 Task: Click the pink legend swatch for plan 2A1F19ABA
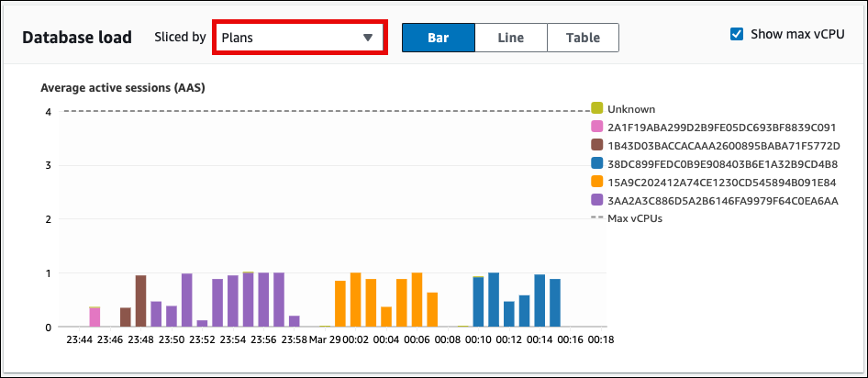point(597,127)
